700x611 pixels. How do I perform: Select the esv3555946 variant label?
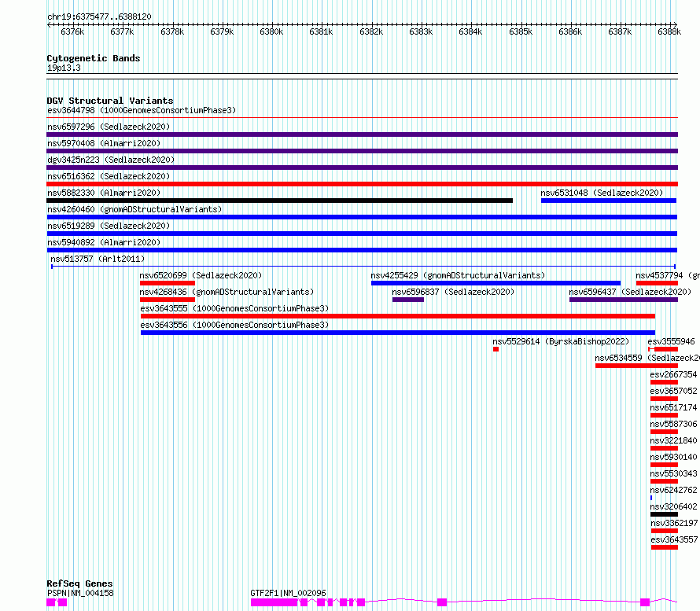coord(671,341)
